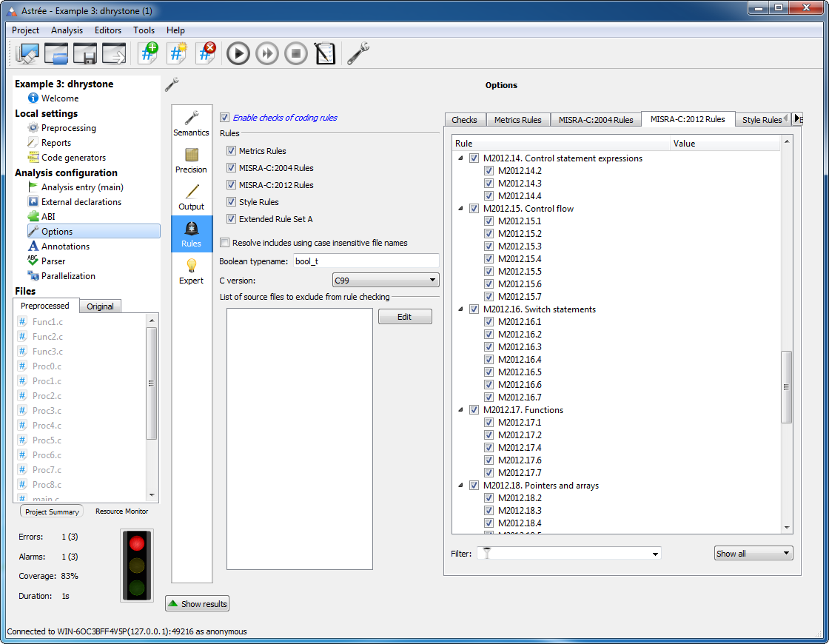
Task: Open the Parser configuration item
Action: point(53,261)
